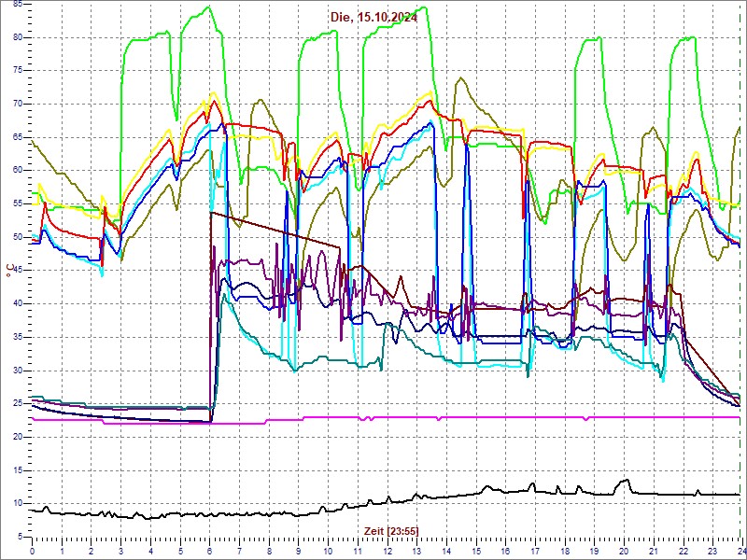
Task: Select the '35' temperature axis tick label
Action: (18, 337)
